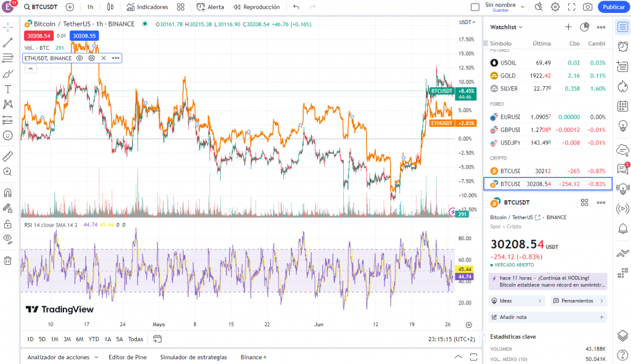
Task: Toggle visibility of the ETHUSDT overlay
Action: (79, 58)
